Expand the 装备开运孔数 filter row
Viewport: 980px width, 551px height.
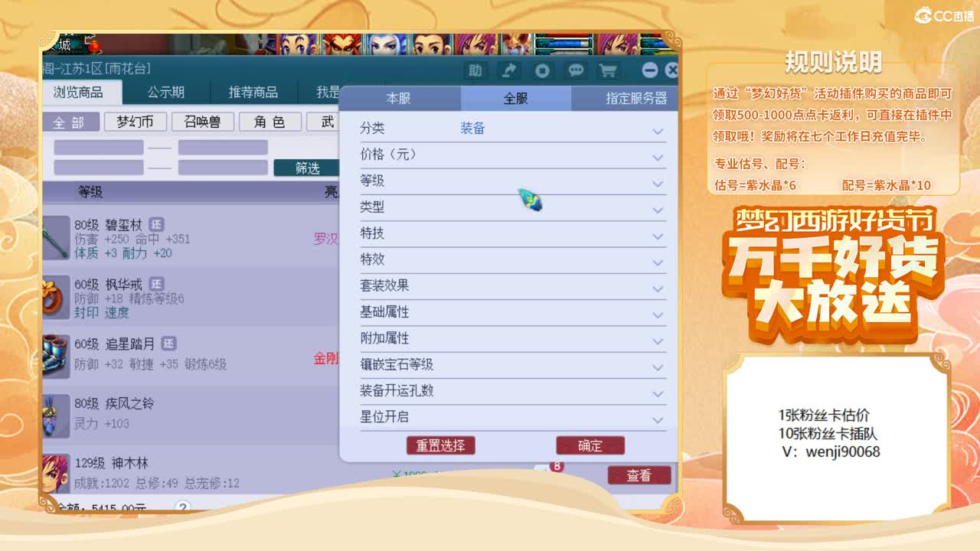[x=658, y=393]
